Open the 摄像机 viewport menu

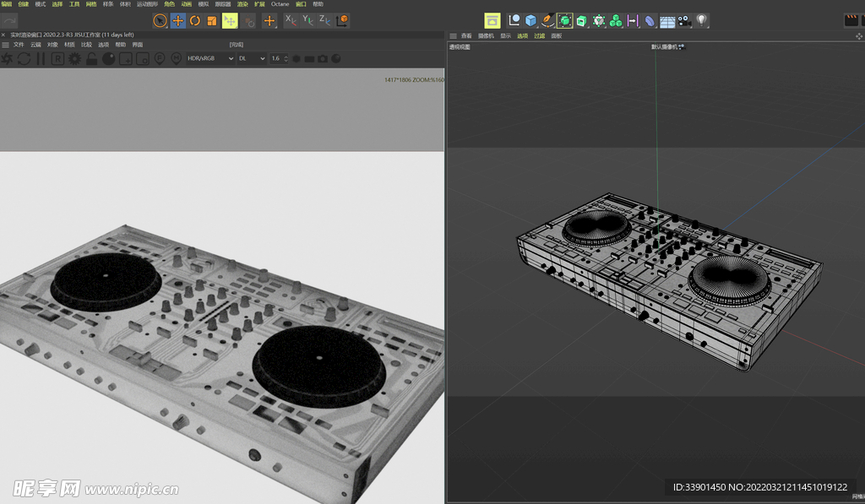pos(486,36)
